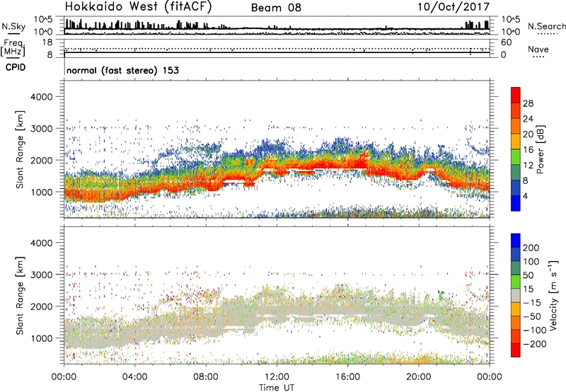
Task: Click the '24' label on power colorbar
Action: (x=528, y=119)
